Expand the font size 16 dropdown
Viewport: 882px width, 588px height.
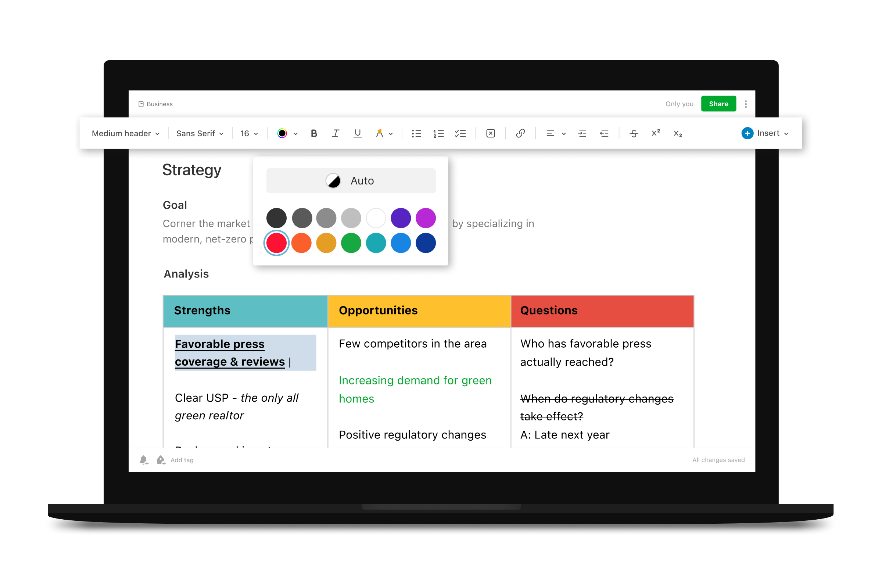click(x=247, y=133)
